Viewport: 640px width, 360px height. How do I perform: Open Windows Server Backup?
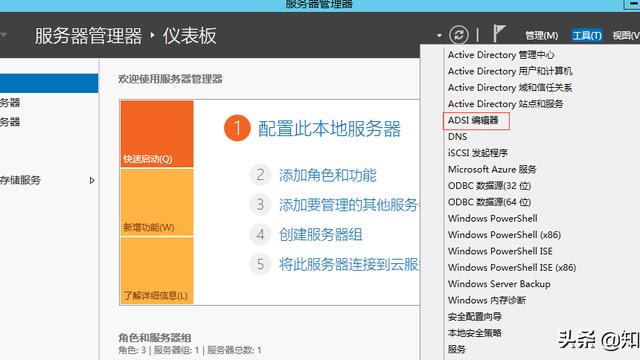499,284
